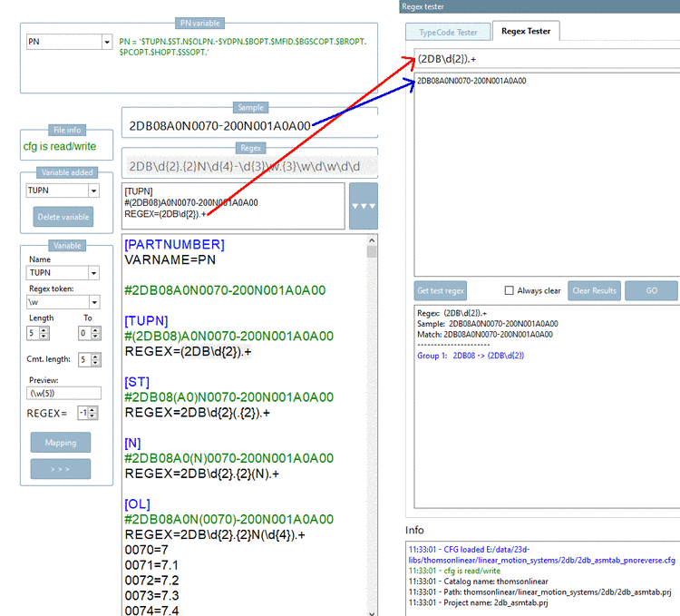Increase the REGEX= stepper value
This screenshot has height=616, width=680.
click(92, 410)
